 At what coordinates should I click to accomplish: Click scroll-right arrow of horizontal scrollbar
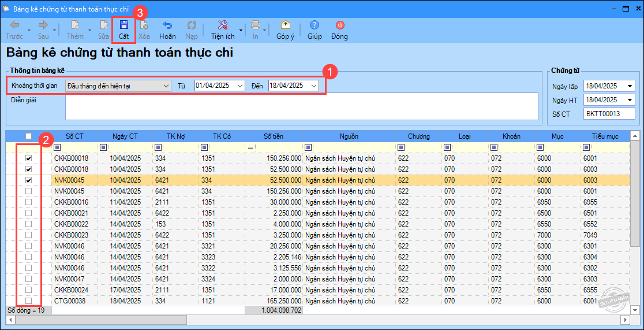pos(626,319)
